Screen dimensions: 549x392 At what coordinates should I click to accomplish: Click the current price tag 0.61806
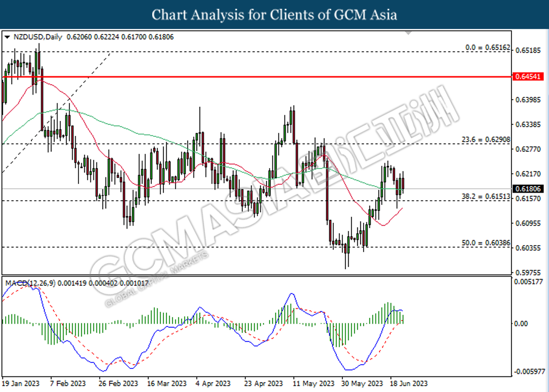point(528,189)
